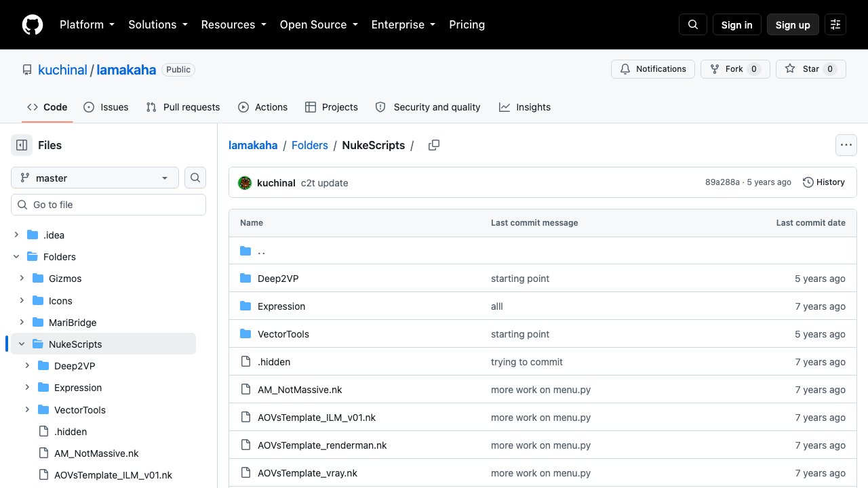The width and height of the screenshot is (868, 488).
Task: Click the .hidden file icon in file table
Action: click(x=245, y=362)
